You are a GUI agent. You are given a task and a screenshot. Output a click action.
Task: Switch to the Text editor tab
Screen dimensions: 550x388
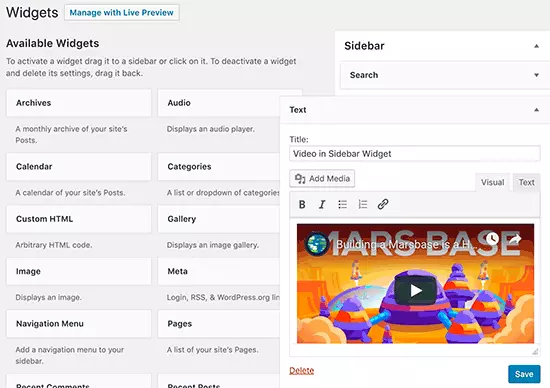(526, 182)
